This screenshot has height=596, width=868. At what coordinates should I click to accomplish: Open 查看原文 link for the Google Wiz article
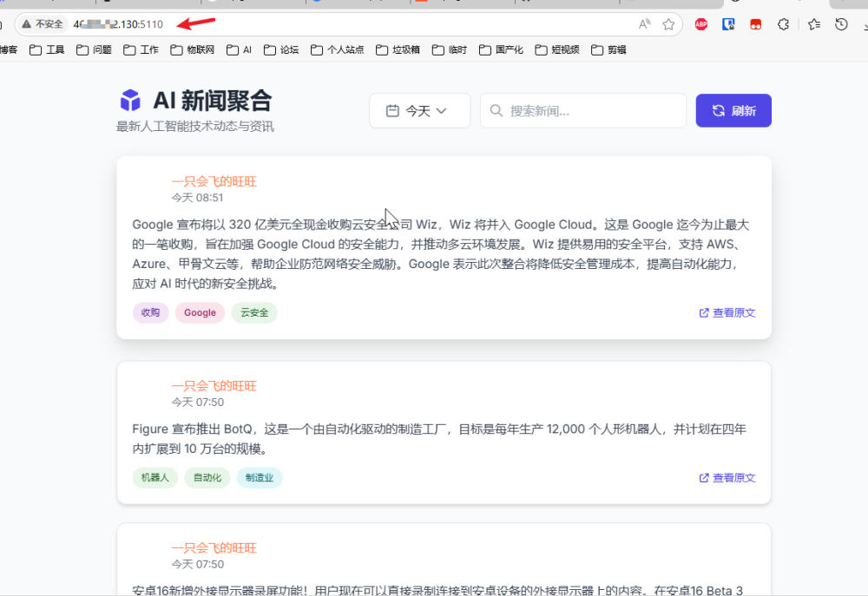pyautogui.click(x=727, y=312)
